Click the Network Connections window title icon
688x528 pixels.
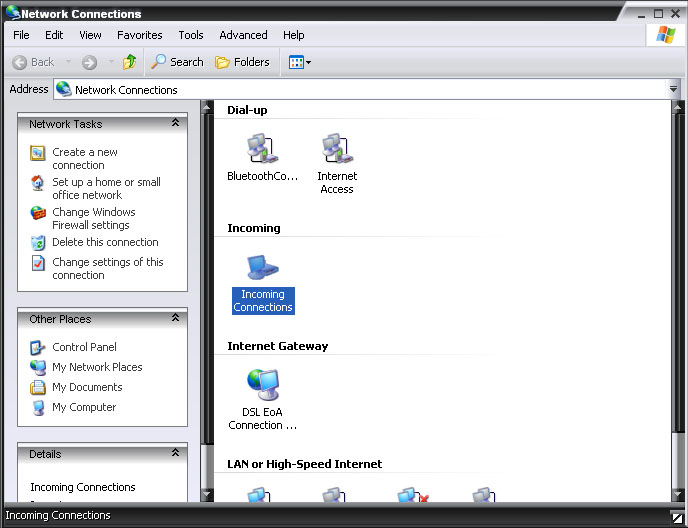(x=13, y=12)
